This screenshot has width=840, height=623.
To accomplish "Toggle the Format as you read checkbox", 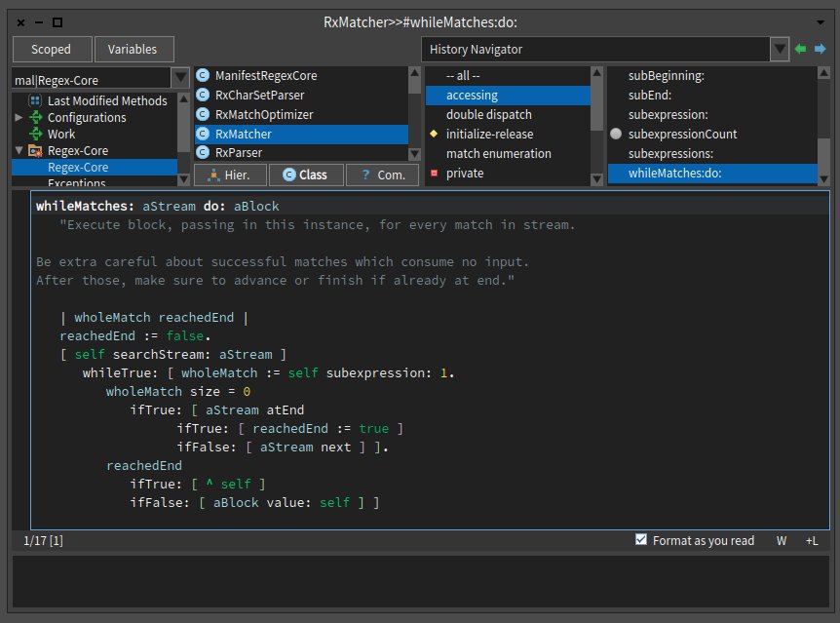I will coord(641,539).
